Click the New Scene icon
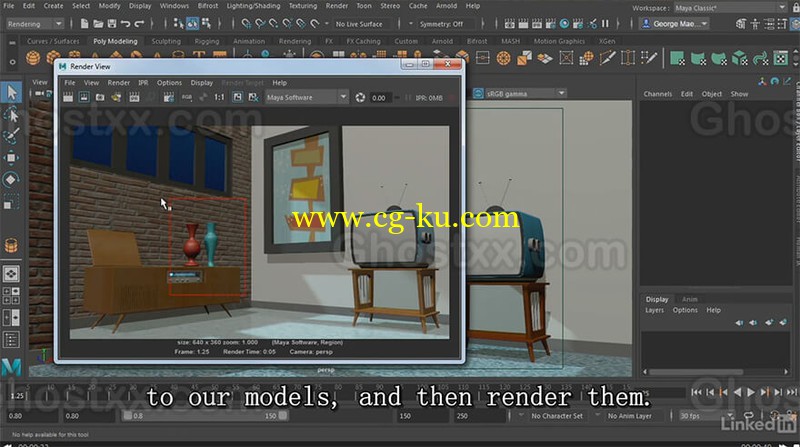Image resolution: width=800 pixels, height=447 pixels. 85,23
